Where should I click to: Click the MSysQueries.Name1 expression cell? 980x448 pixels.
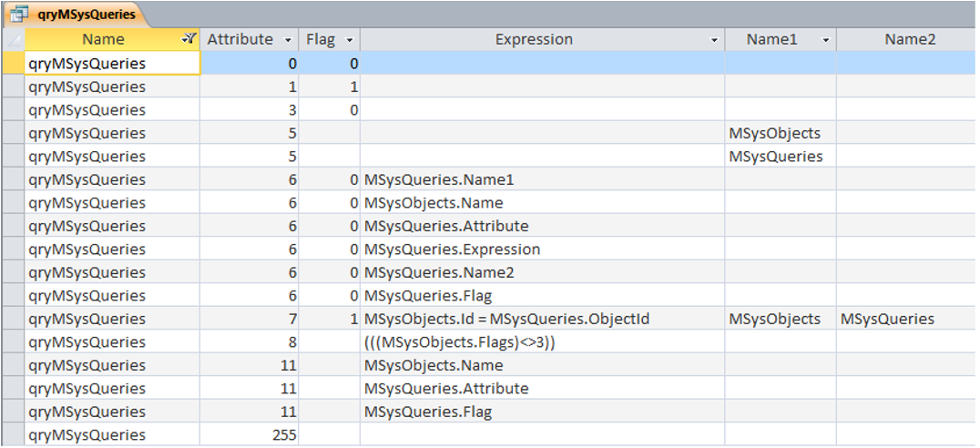[x=543, y=180]
